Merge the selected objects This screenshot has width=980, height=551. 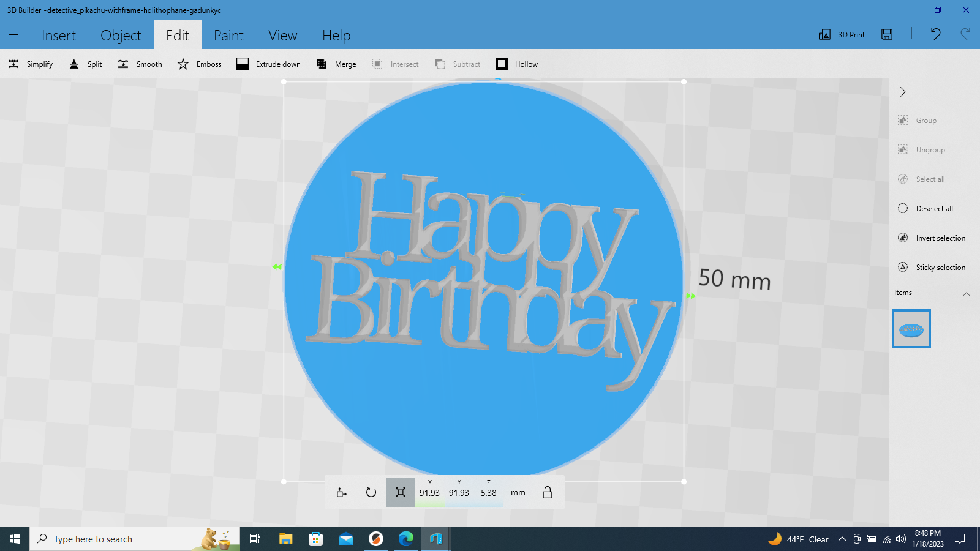pos(336,64)
